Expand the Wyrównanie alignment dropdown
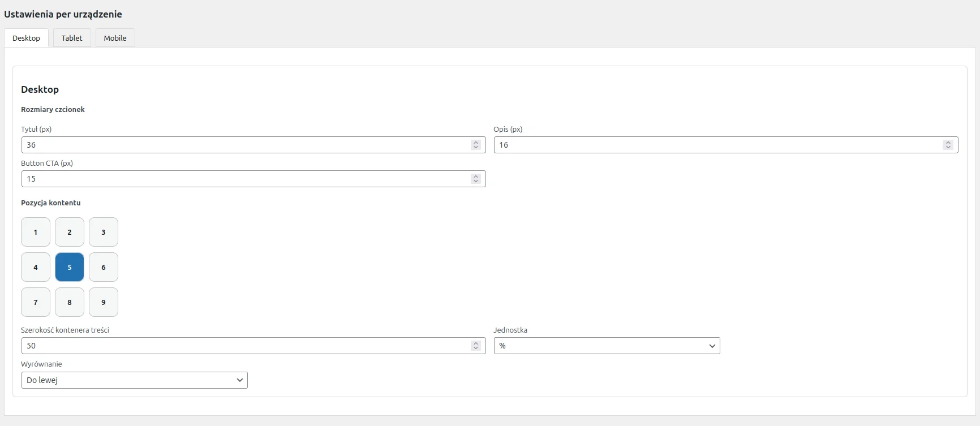Viewport: 980px width, 426px height. 135,380
